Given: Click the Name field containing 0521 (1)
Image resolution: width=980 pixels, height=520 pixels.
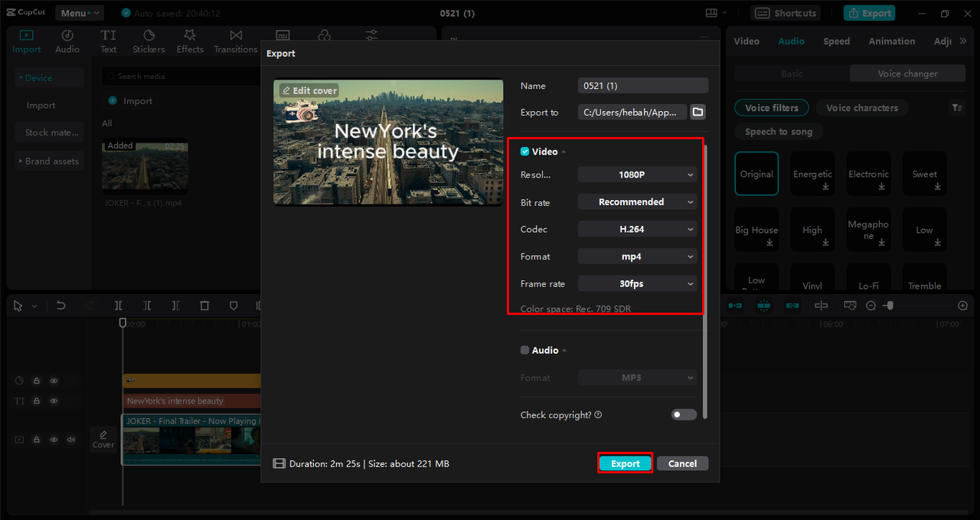Looking at the screenshot, I should tap(643, 86).
